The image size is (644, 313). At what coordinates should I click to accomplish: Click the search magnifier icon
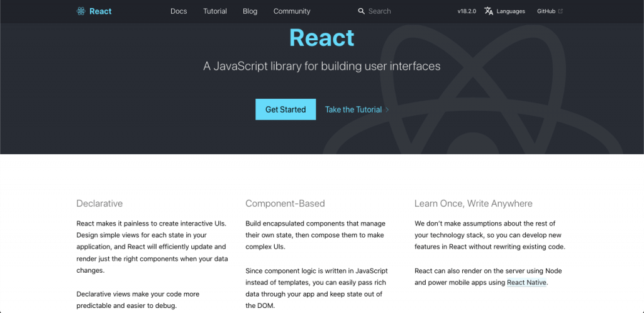pyautogui.click(x=362, y=11)
